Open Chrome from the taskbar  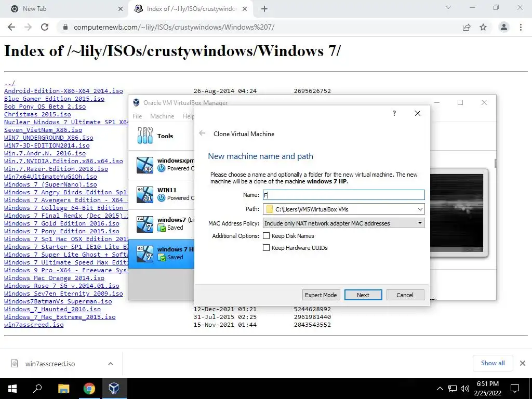89,389
